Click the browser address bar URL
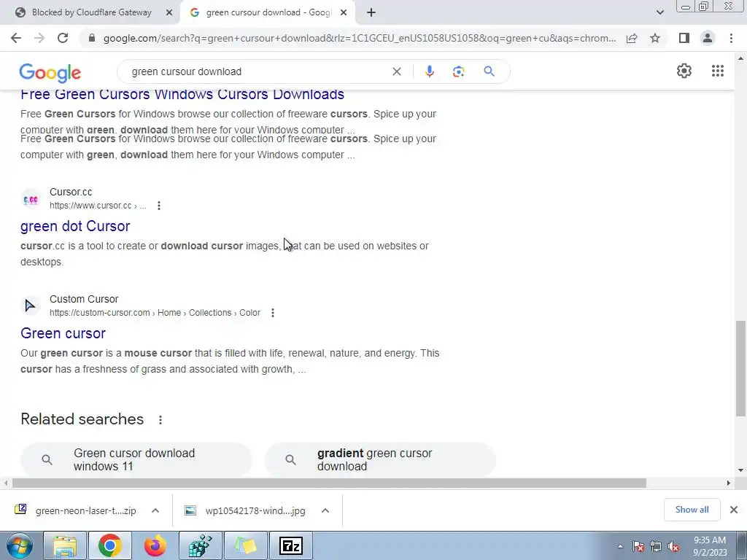Image resolution: width=747 pixels, height=560 pixels. click(x=360, y=38)
